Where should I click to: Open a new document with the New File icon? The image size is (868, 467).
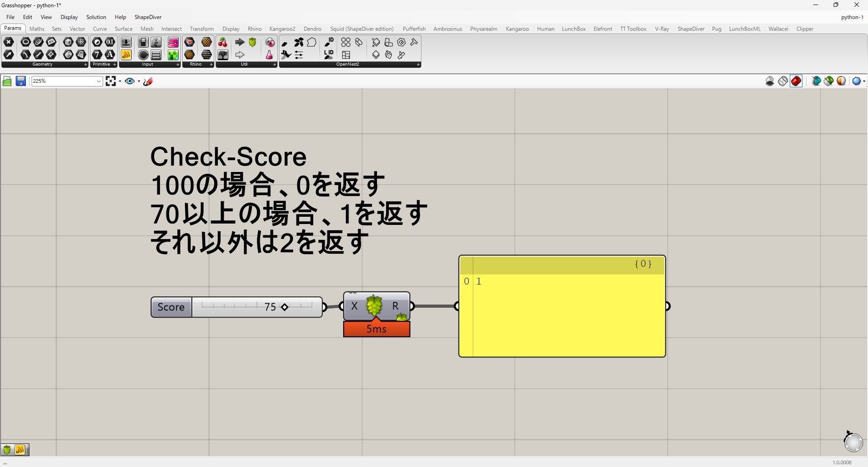click(7, 81)
